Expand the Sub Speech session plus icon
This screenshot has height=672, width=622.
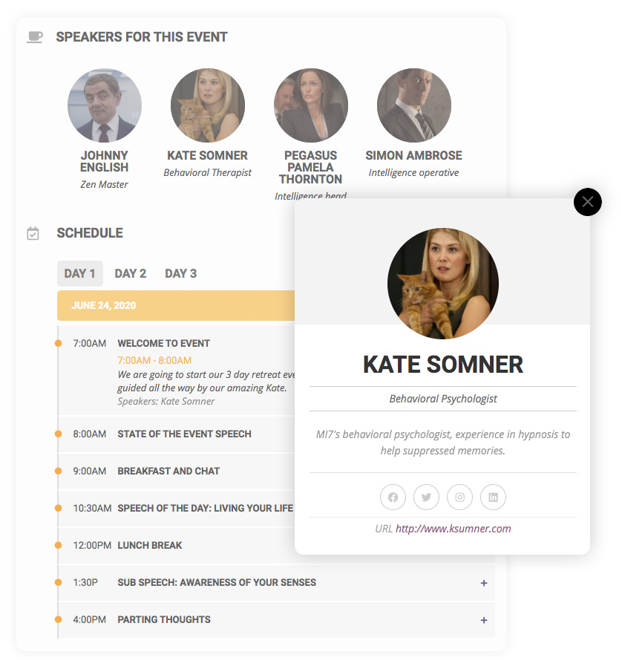tap(484, 583)
